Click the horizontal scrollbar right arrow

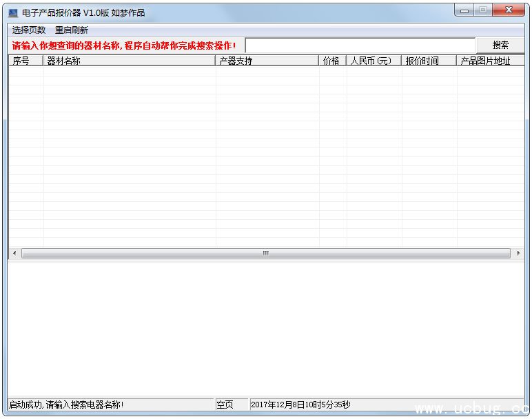(x=518, y=253)
